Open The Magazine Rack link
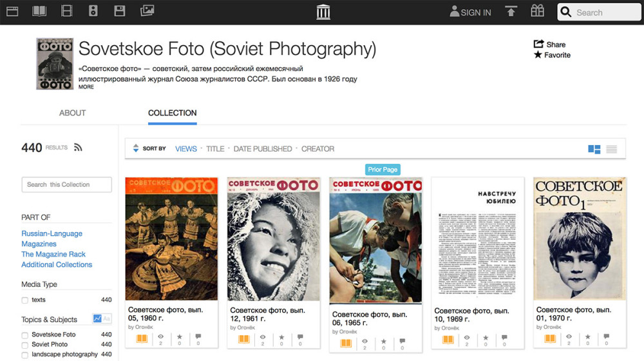644x361 pixels. pos(53,254)
